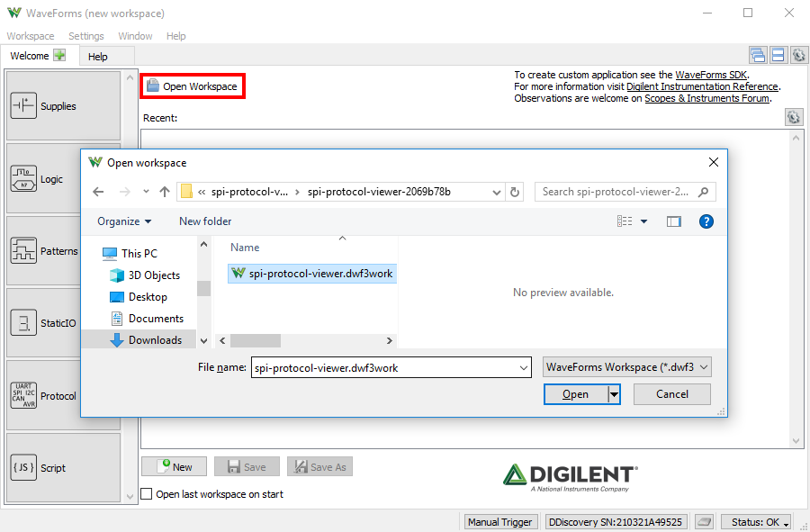Click the spi-protocol-viewer-2069b78b breadcrumb segment

pos(379,192)
